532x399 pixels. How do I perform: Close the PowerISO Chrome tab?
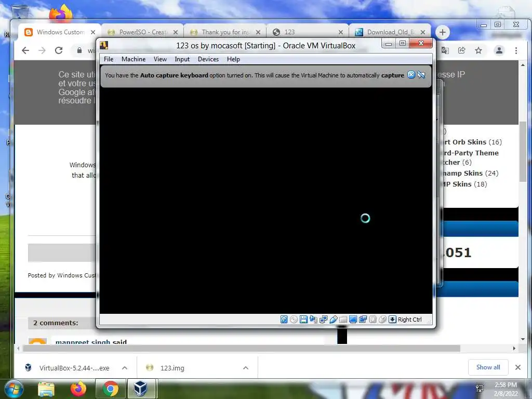[x=176, y=32]
